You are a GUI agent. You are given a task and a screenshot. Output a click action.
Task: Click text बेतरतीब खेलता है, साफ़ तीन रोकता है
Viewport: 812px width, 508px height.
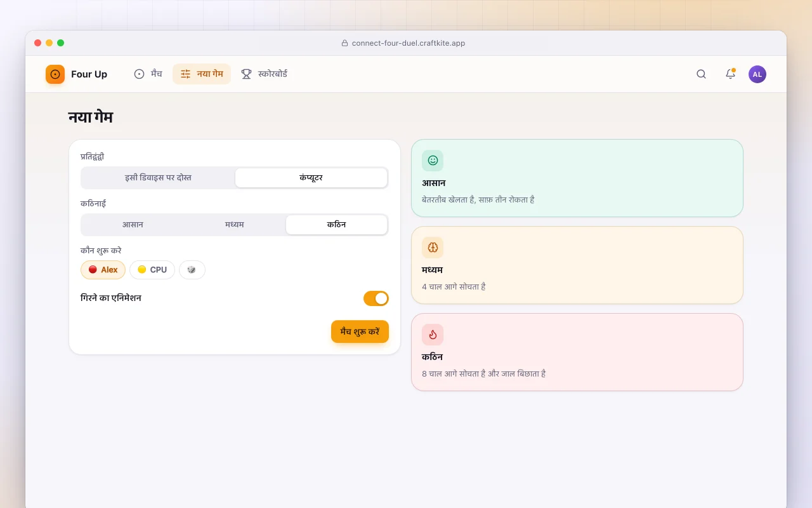tap(478, 200)
